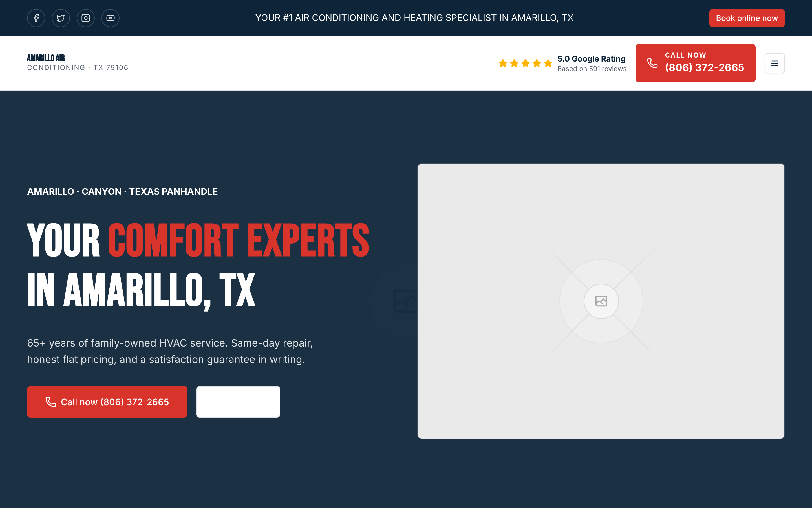Click the blank white button beside Call now
812x508 pixels.
(238, 402)
